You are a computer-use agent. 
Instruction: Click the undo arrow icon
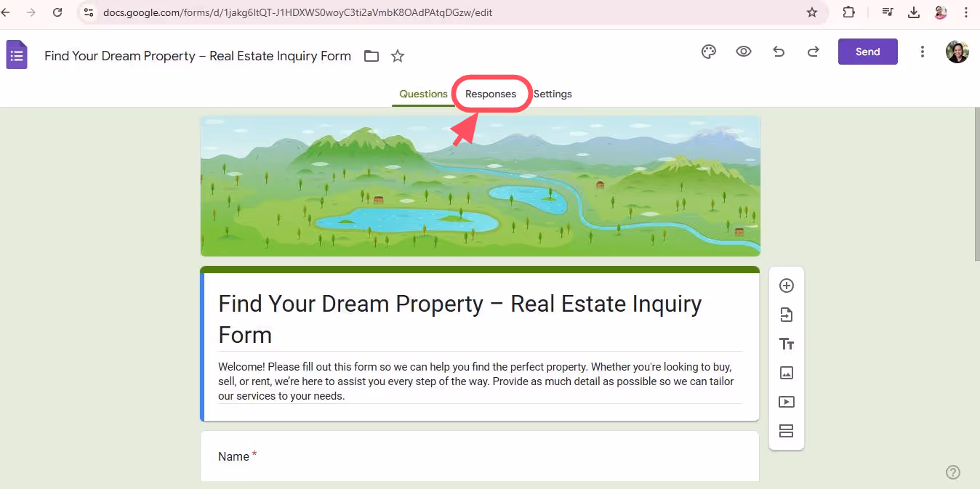[x=779, y=52]
